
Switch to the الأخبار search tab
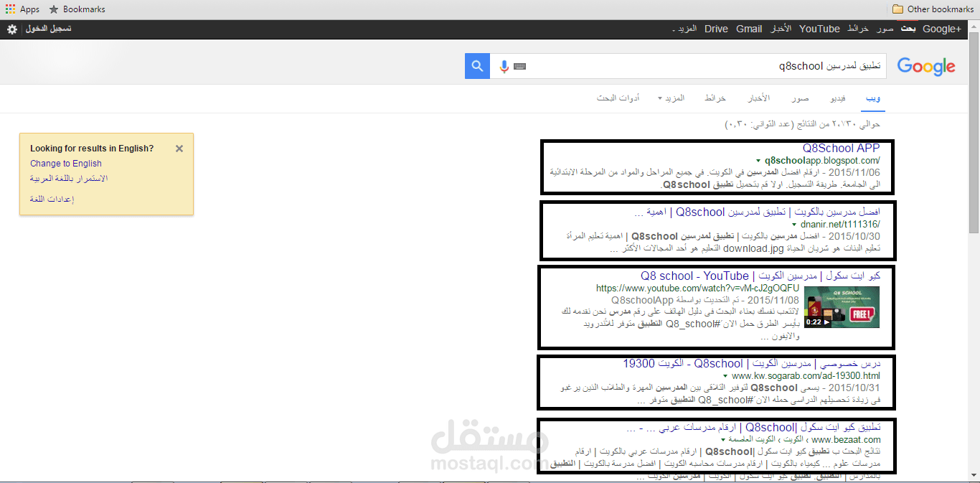759,98
